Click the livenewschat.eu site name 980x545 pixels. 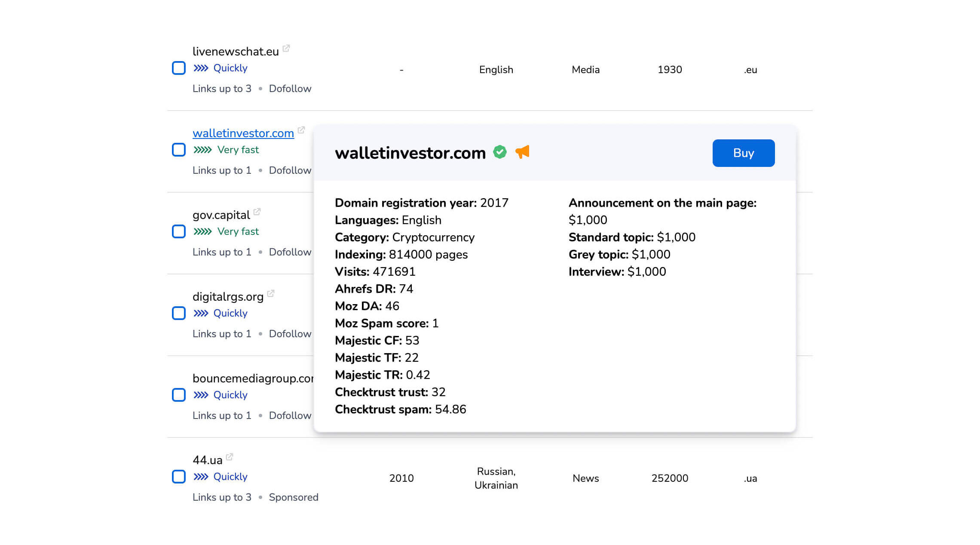[x=236, y=52]
